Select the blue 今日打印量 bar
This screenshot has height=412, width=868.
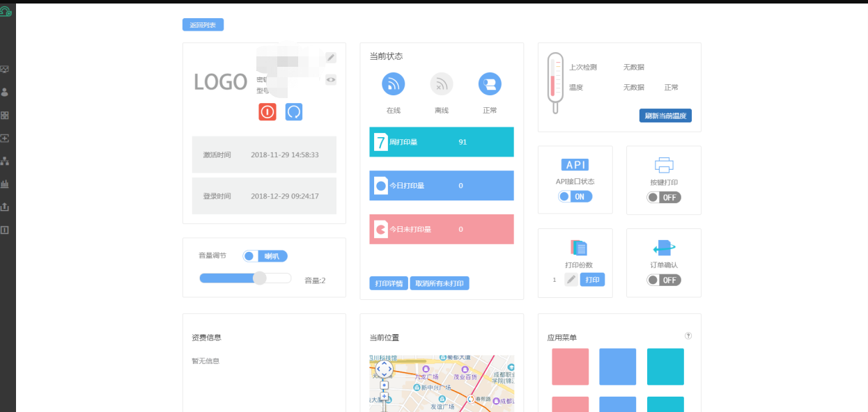click(442, 186)
